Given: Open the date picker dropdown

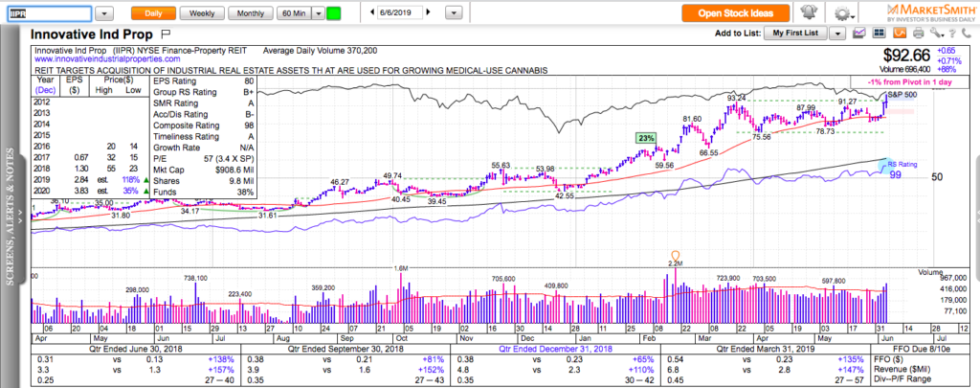Looking at the screenshot, I should click(x=455, y=12).
